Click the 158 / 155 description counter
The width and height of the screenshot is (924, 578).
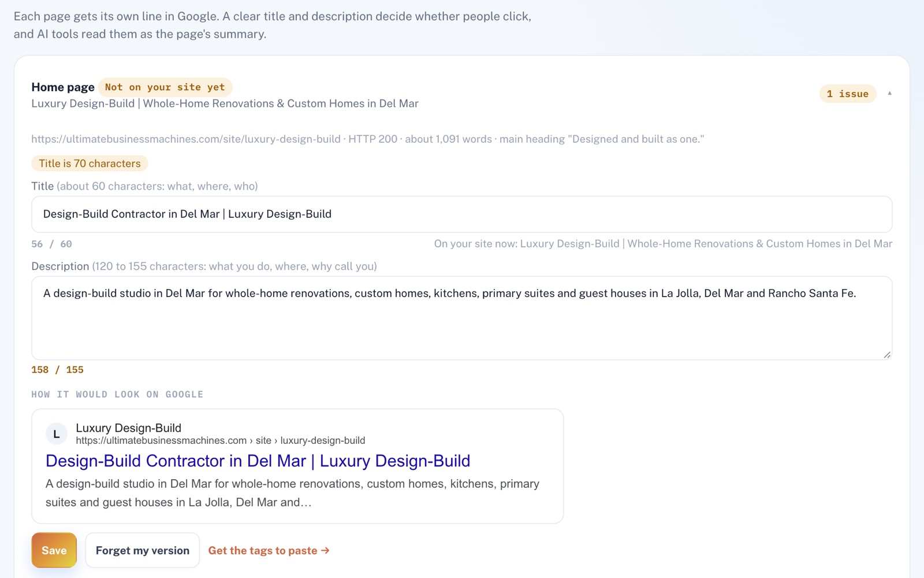coord(57,370)
